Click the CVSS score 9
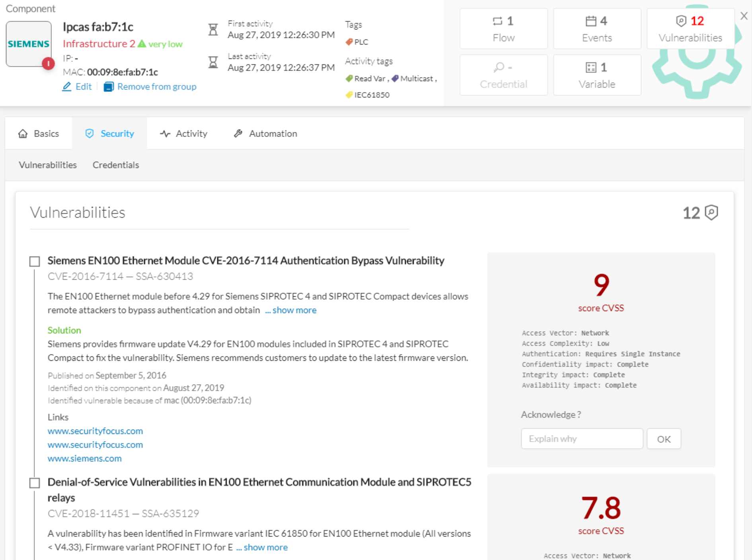This screenshot has height=560, width=752. point(601,285)
